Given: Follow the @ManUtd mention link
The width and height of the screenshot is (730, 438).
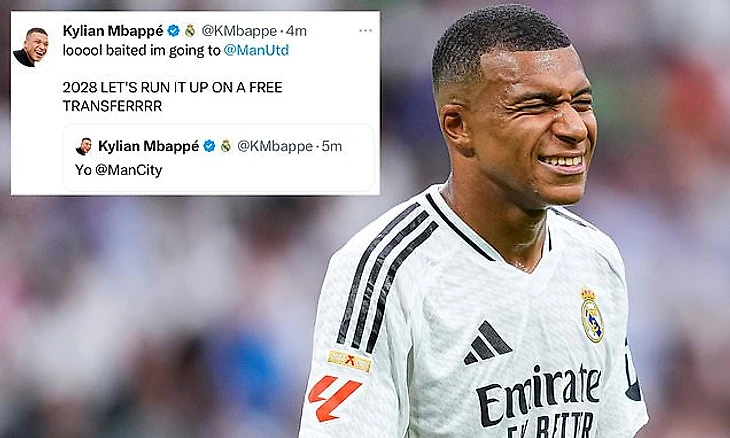Looking at the screenshot, I should (x=256, y=50).
